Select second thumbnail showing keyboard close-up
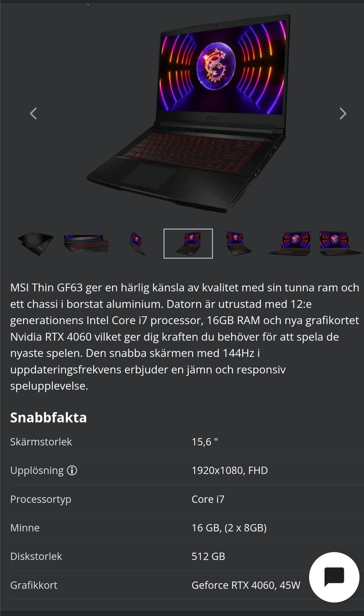Viewport: 364px width, 616px height. pyautogui.click(x=86, y=244)
